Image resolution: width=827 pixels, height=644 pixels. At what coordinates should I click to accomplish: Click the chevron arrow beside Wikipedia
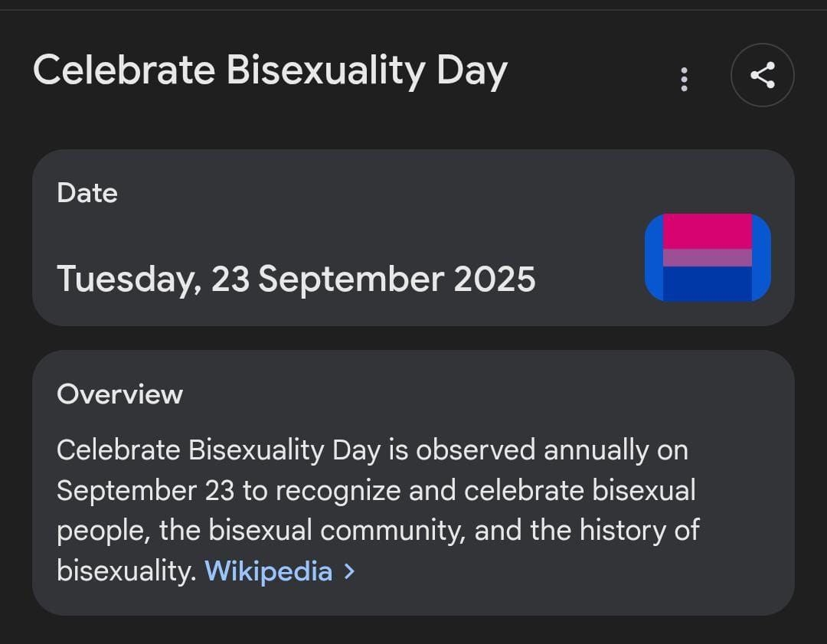tap(349, 571)
